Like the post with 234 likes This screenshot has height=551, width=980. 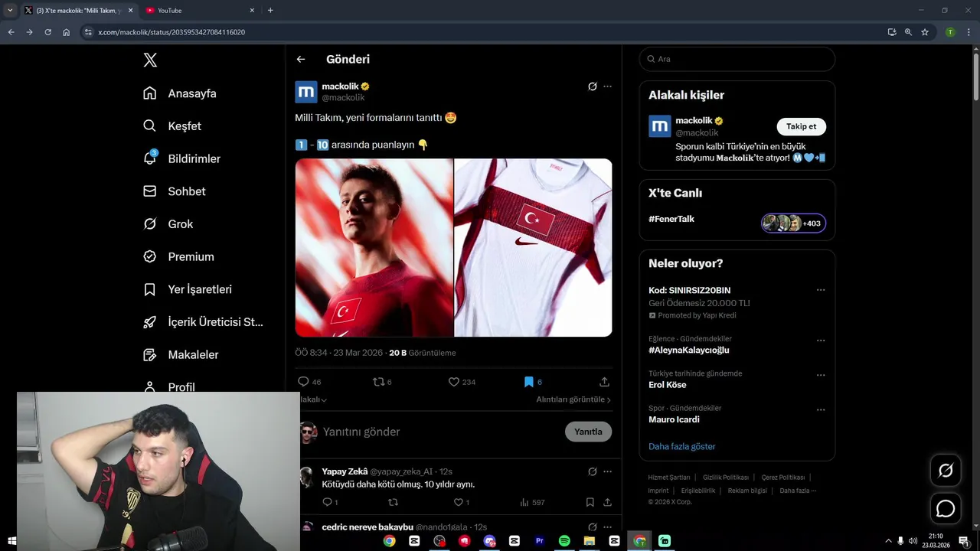point(453,382)
